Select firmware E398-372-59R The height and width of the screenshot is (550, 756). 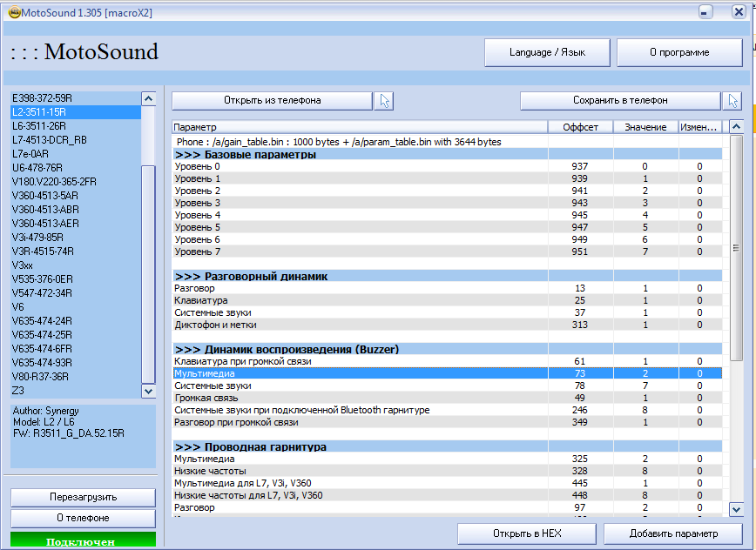tap(76, 98)
